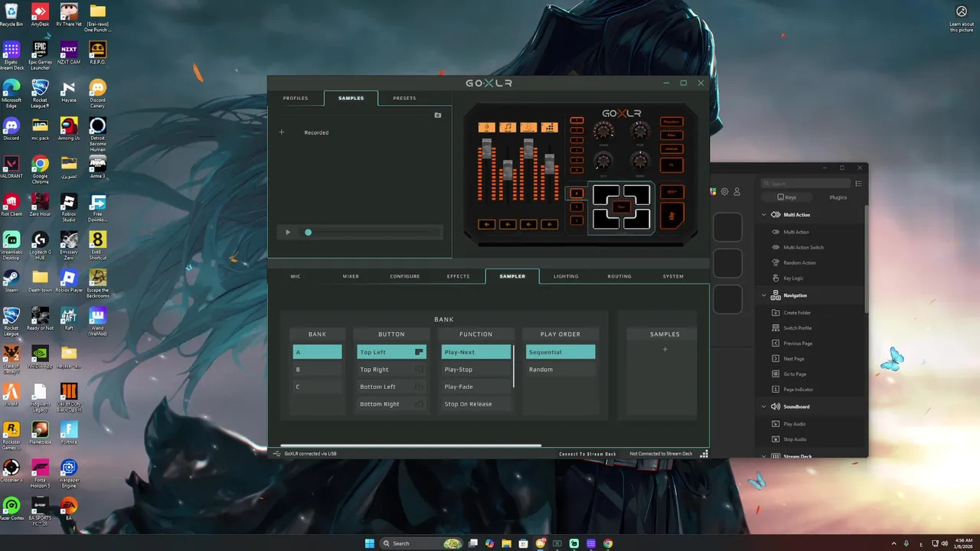Open Discord from the desktop
Viewport: 980px width, 551px height.
[x=11, y=128]
